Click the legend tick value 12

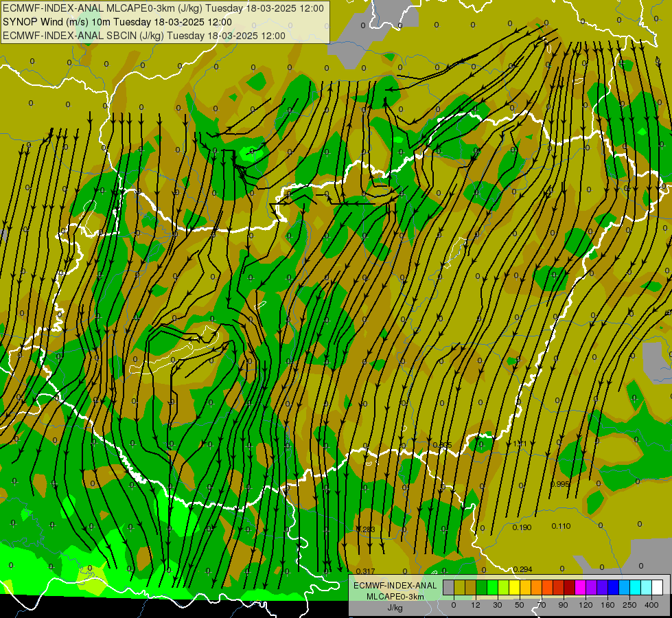point(476,605)
